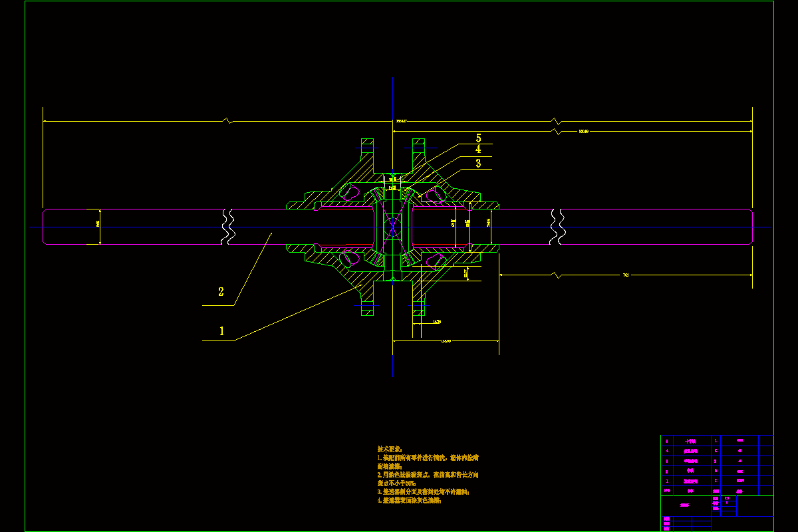798x532 pixels.
Task: Select technical requirement line starting with 3.
Action: pos(424,492)
